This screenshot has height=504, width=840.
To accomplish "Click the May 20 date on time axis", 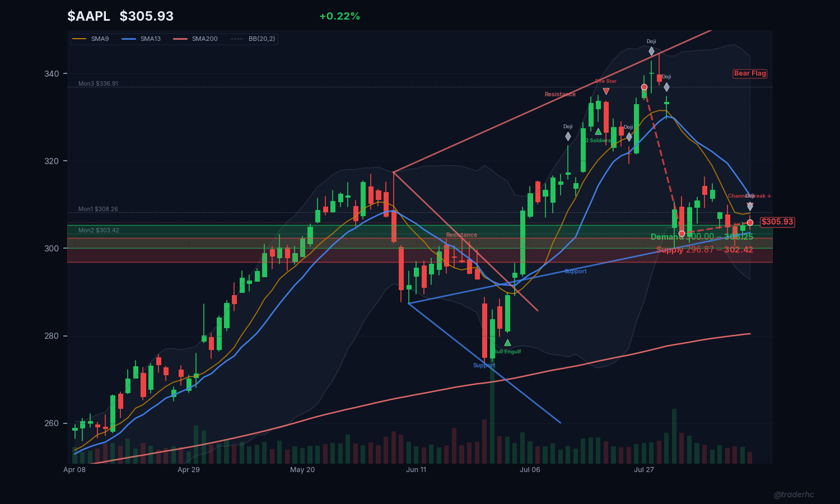I will (302, 470).
